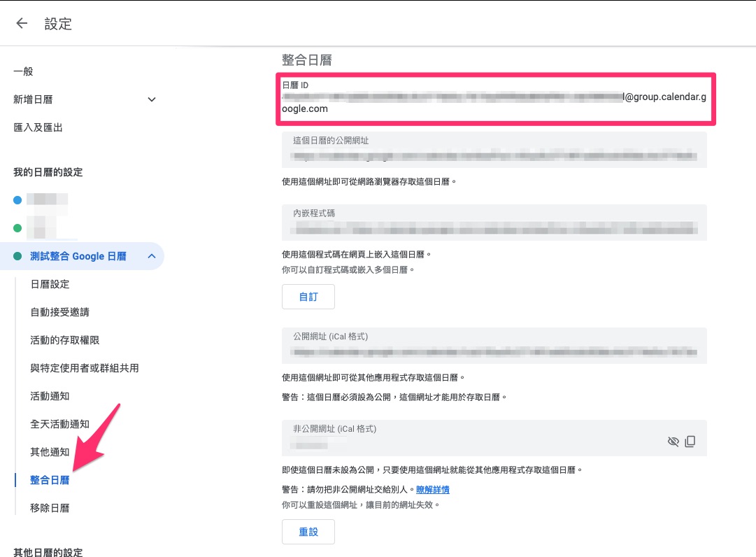Go to 日曆設定 section
Image resolution: width=756 pixels, height=557 pixels.
pyautogui.click(x=50, y=284)
